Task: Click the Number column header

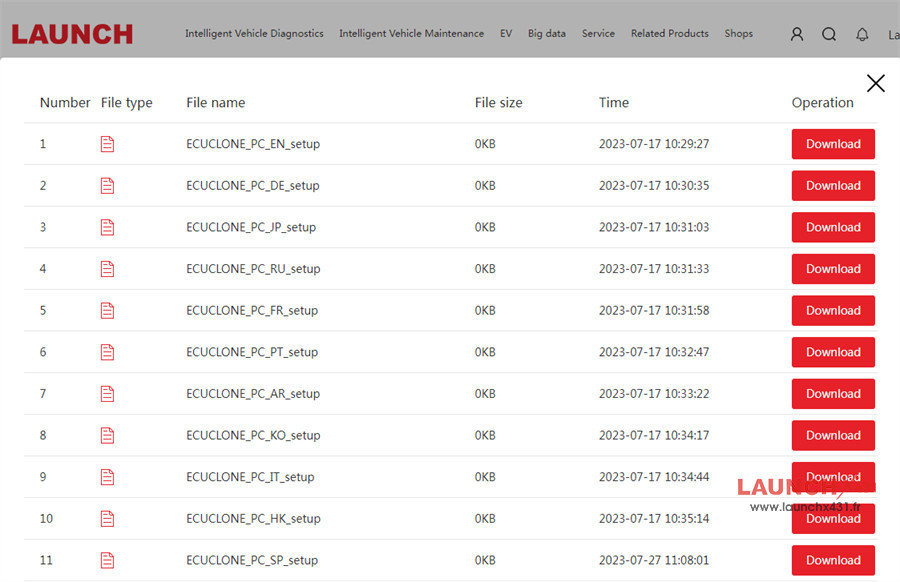Action: (x=65, y=103)
